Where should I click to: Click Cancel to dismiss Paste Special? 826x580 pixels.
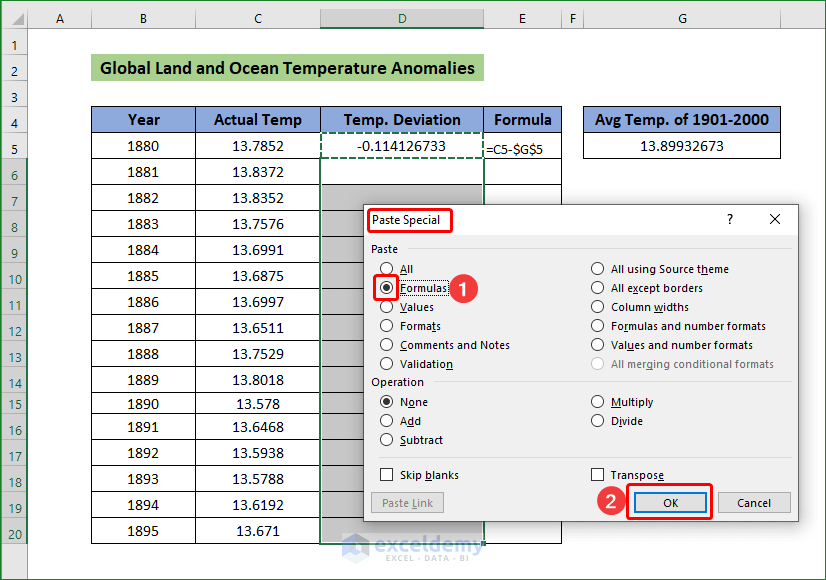pos(754,503)
